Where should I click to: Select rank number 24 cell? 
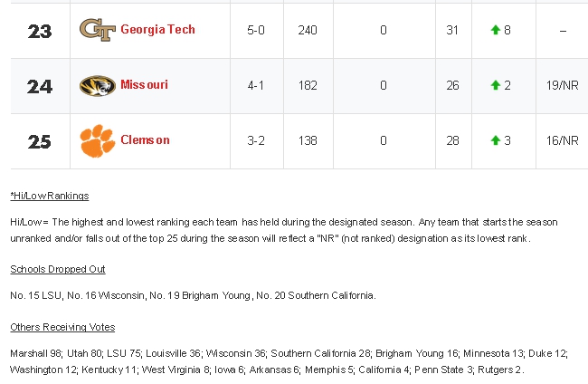(x=40, y=87)
